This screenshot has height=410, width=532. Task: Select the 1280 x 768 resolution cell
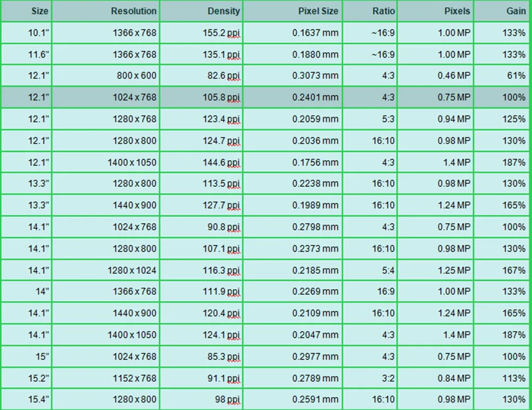click(x=106, y=119)
